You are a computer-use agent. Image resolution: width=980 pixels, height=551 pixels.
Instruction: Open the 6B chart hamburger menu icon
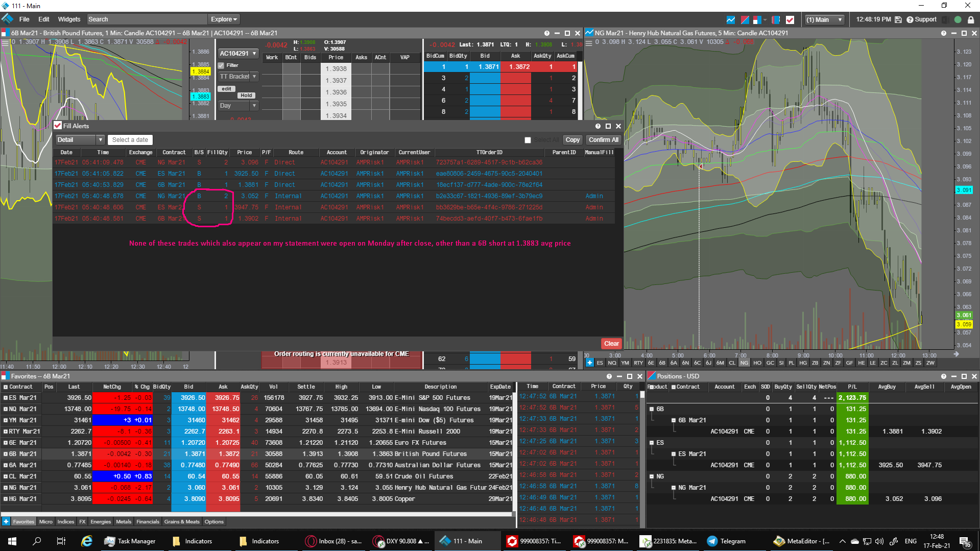(5, 43)
